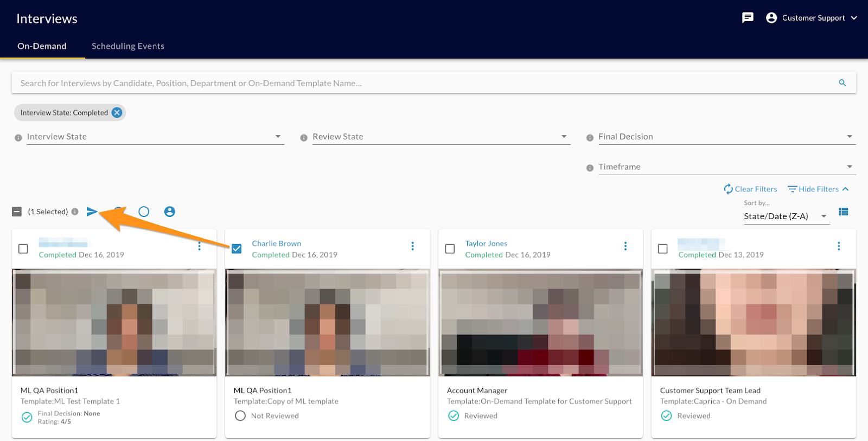Image resolution: width=868 pixels, height=441 pixels.
Task: Open Taylor Jones candidate link
Action: pos(486,244)
